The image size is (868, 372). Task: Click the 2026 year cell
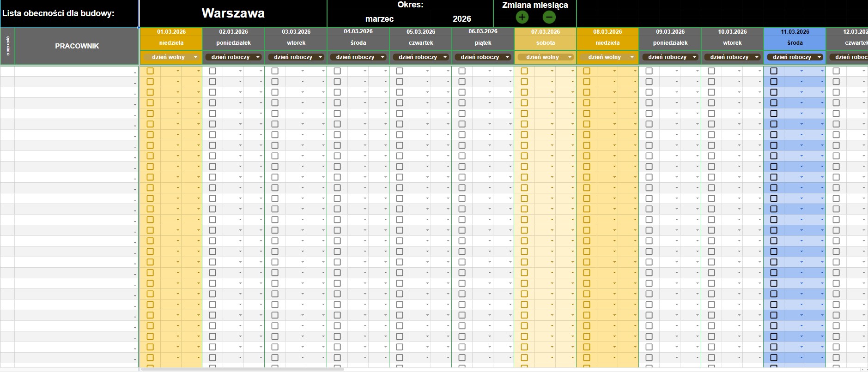pos(461,19)
